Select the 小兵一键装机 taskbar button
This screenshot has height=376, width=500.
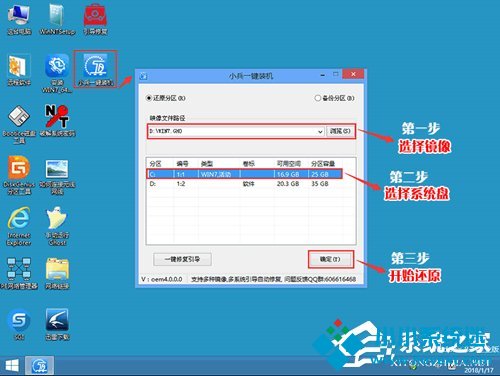pyautogui.click(x=40, y=366)
